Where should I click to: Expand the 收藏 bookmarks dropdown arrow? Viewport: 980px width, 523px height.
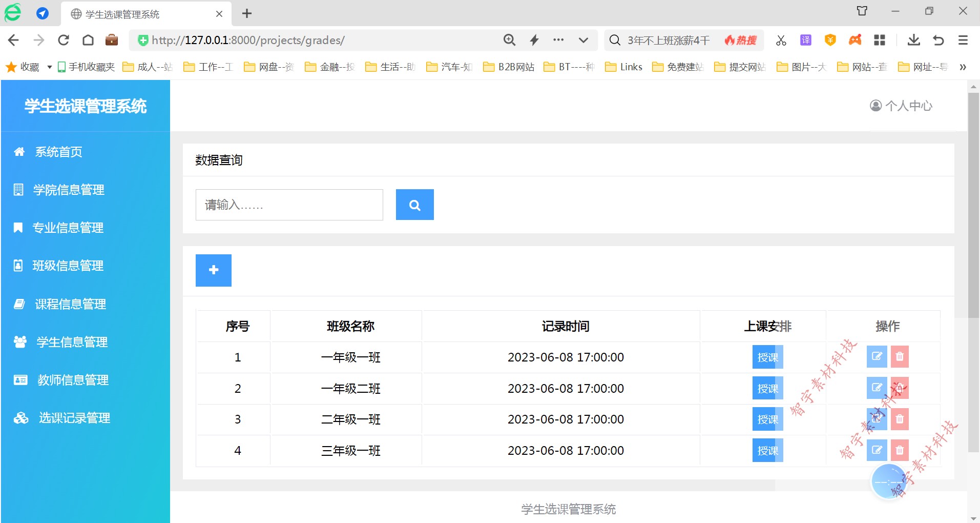coord(49,67)
